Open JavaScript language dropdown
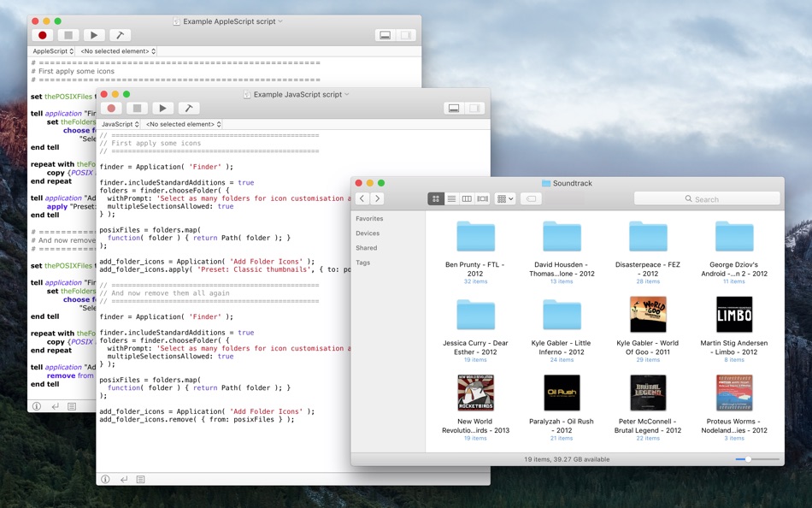The height and width of the screenshot is (508, 812). point(121,124)
